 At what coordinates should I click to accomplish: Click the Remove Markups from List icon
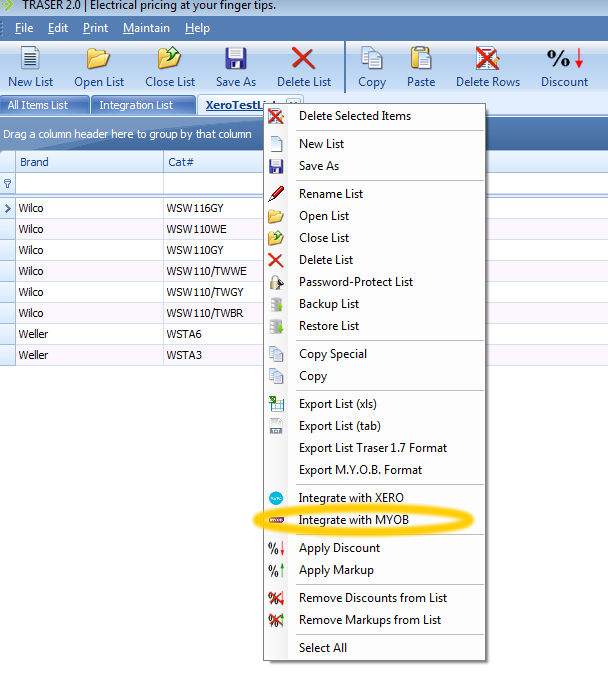coord(276,620)
